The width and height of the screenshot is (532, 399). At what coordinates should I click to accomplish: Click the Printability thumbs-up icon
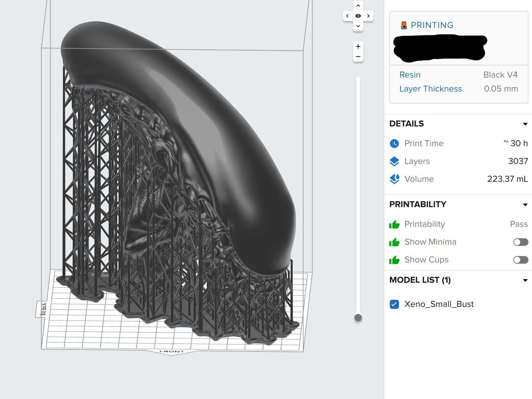394,224
